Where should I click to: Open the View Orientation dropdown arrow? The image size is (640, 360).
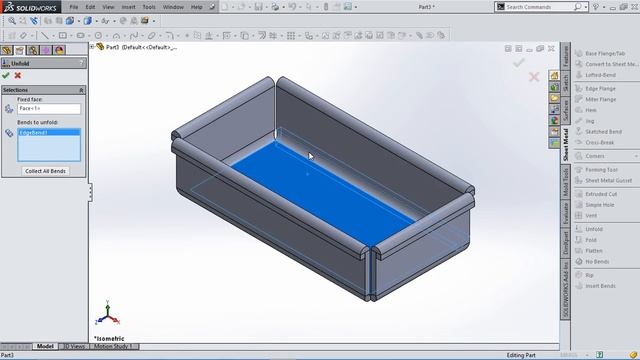[78, 21]
